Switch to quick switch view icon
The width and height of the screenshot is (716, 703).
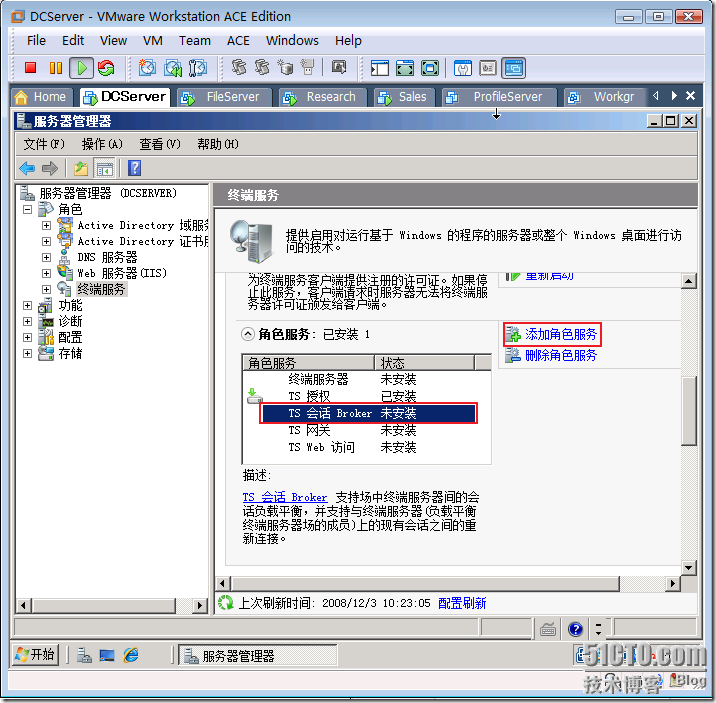405,68
